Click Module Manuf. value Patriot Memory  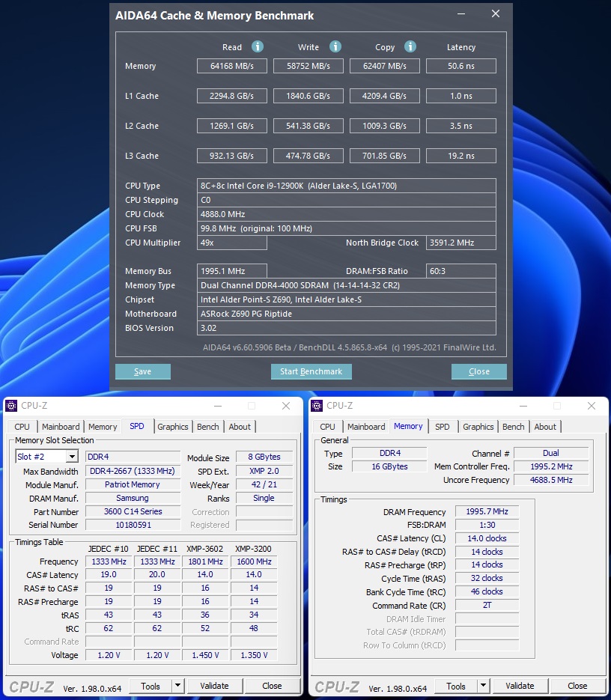coord(133,484)
